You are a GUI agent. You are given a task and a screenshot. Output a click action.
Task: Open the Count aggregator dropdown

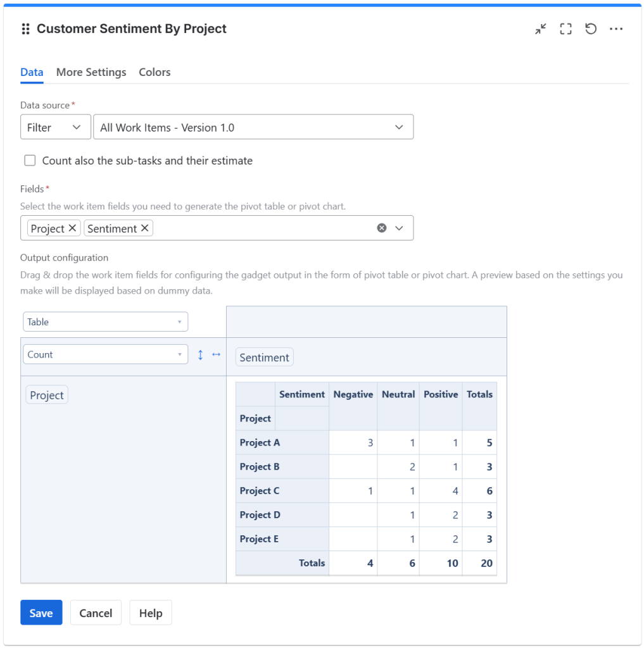tap(105, 355)
